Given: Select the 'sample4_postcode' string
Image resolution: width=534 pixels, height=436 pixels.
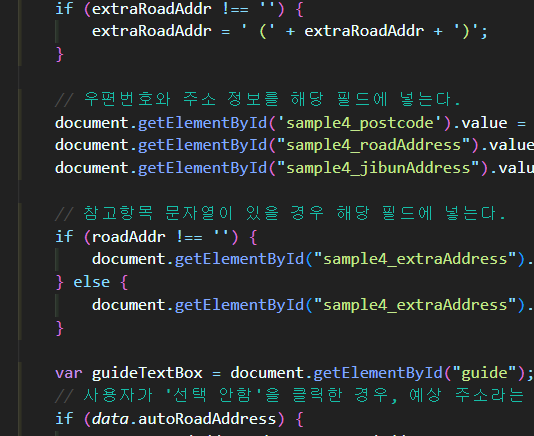Looking at the screenshot, I should pyautogui.click(x=360, y=123).
